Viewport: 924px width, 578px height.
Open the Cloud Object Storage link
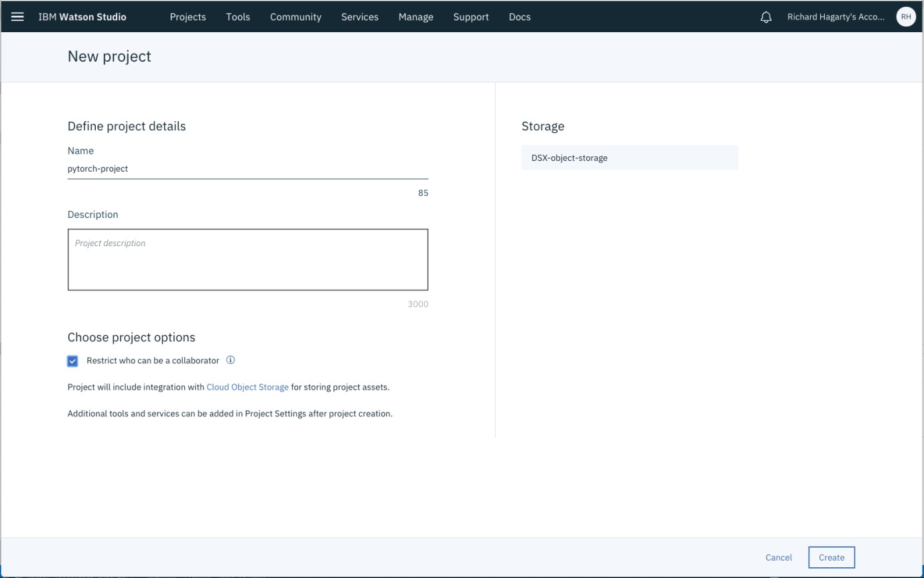tap(247, 387)
